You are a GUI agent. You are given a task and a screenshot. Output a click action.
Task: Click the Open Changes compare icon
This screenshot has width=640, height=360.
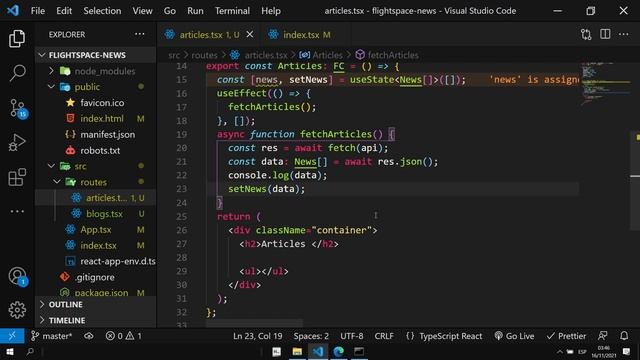coord(586,35)
